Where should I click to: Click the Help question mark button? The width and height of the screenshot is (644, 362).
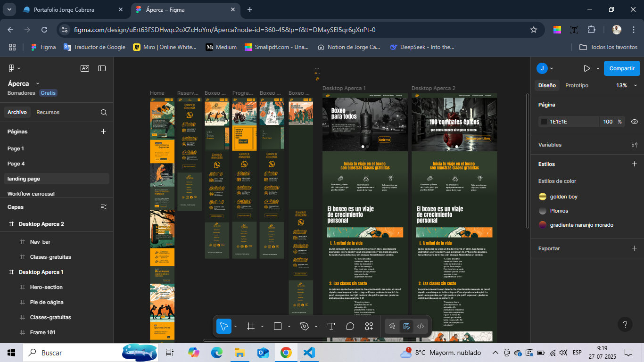[x=625, y=324]
